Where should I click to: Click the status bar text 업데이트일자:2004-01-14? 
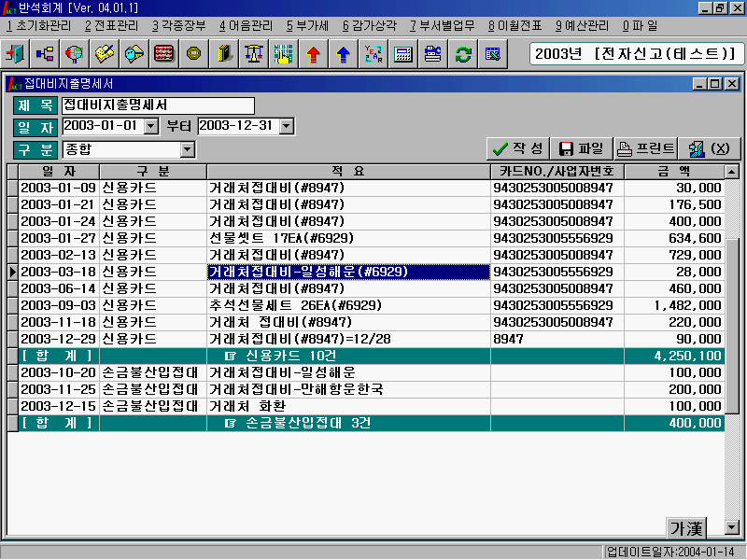click(x=670, y=552)
